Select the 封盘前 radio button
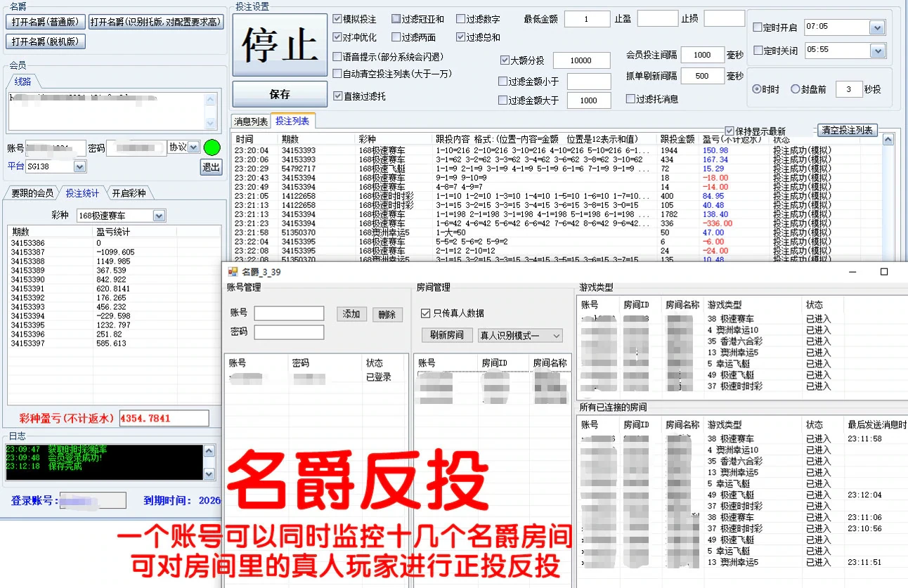908x588 pixels. (x=796, y=89)
